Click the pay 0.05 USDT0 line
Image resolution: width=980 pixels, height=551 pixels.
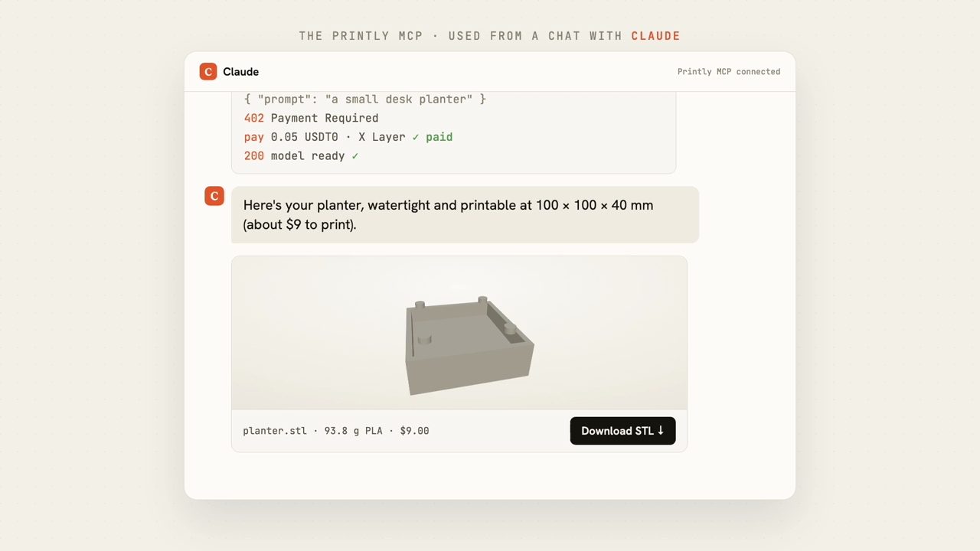pos(348,137)
